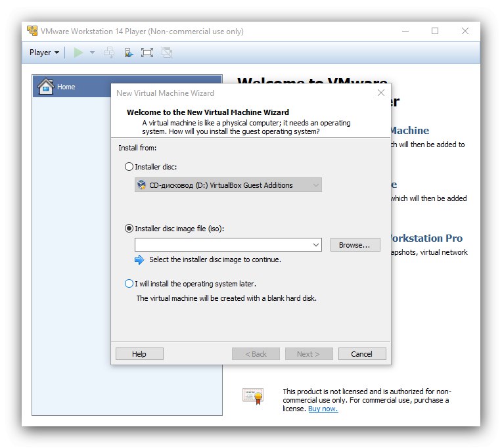Maximize the VMware Player window
This screenshot has width=502, height=448.
[x=435, y=31]
